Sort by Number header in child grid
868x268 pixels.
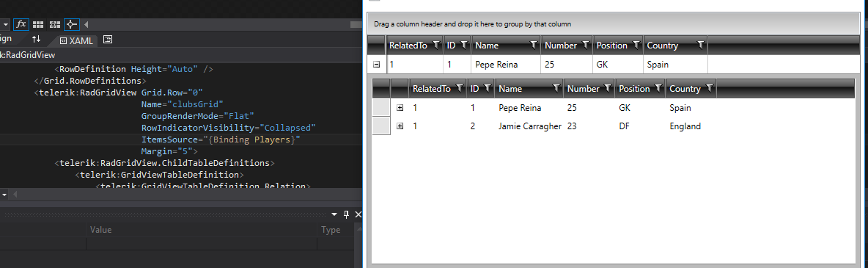click(584, 89)
